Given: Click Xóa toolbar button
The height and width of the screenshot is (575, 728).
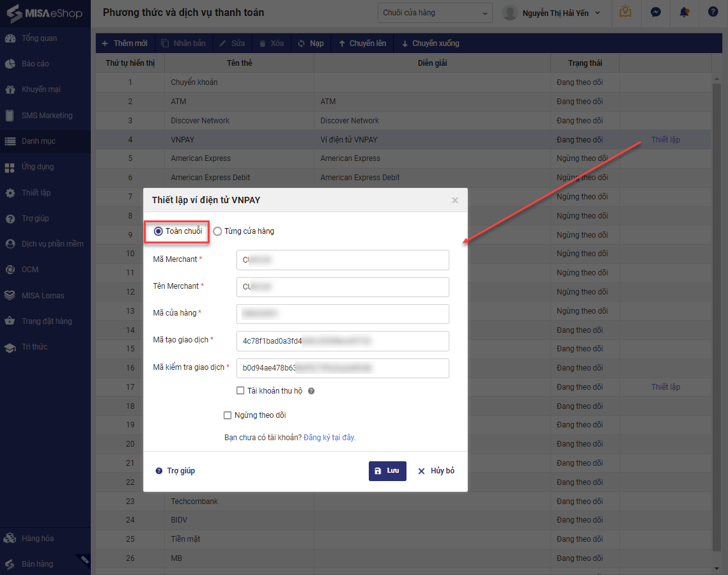Looking at the screenshot, I should (x=272, y=43).
